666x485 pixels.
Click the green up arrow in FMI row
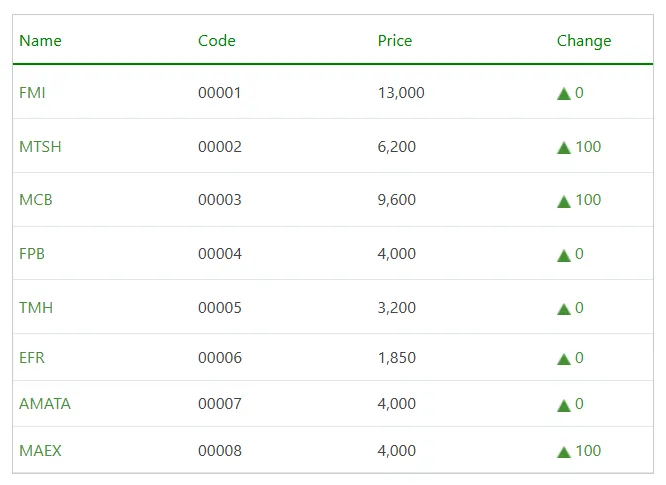click(x=564, y=94)
